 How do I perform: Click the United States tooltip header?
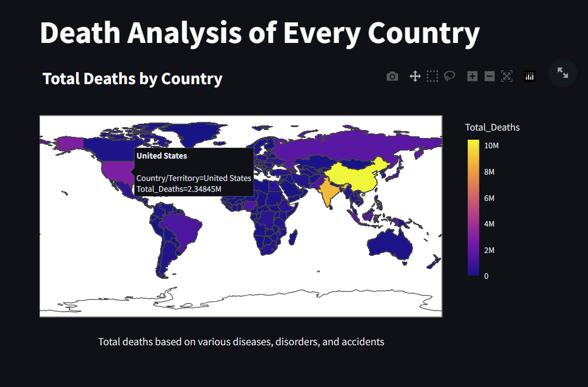pos(162,156)
